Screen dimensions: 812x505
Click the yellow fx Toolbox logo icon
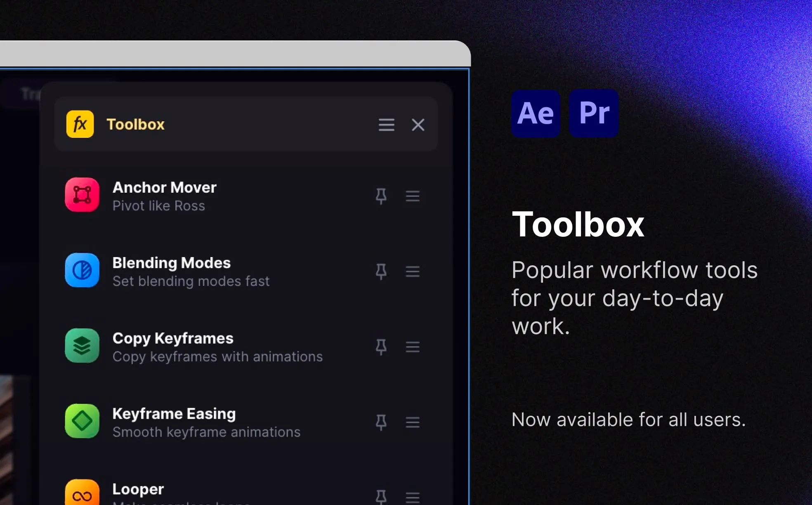coord(80,124)
